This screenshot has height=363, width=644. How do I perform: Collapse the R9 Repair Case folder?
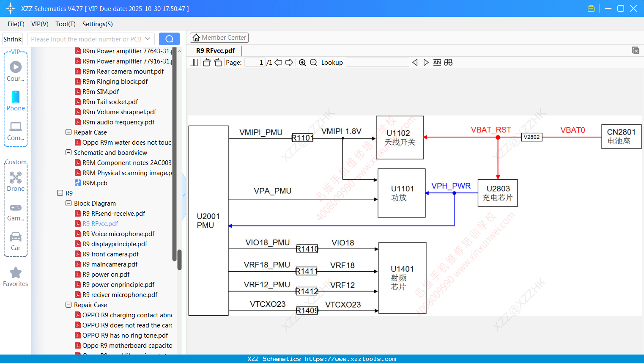click(x=69, y=305)
